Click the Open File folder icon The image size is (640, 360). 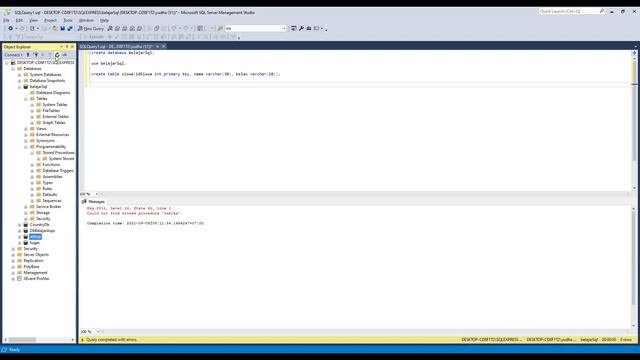coord(55,29)
